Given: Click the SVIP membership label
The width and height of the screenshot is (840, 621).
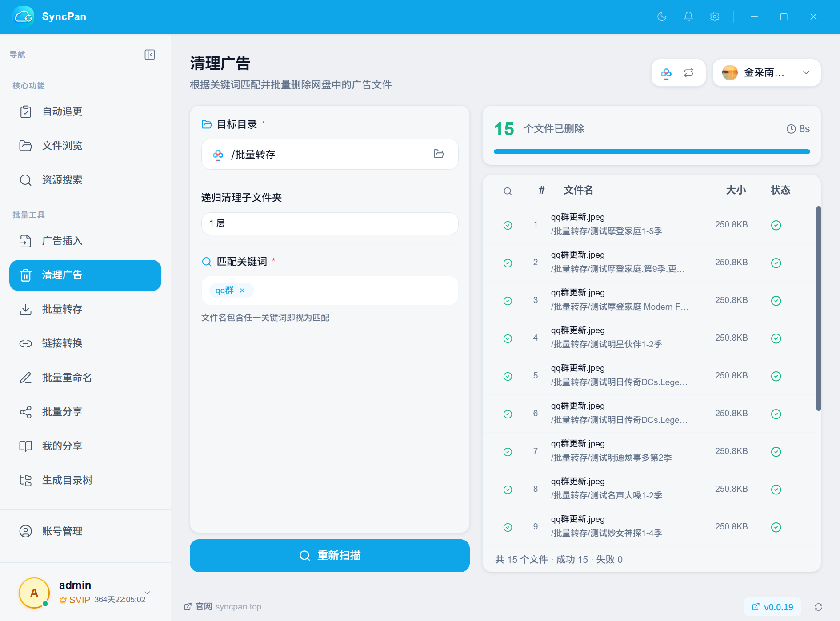Looking at the screenshot, I should [75, 600].
